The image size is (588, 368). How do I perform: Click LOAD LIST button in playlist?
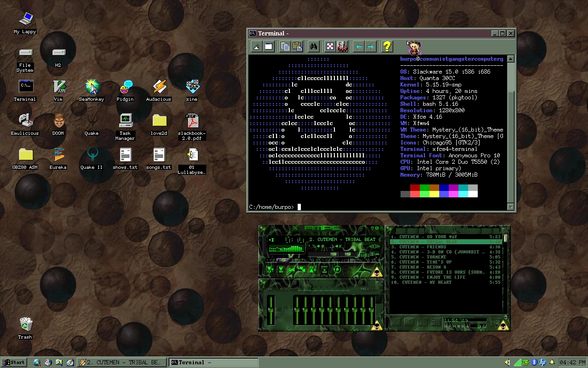click(x=495, y=322)
